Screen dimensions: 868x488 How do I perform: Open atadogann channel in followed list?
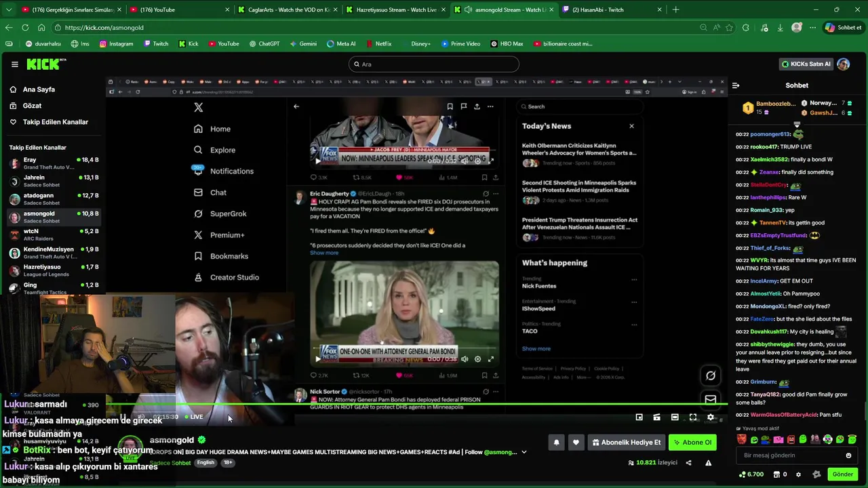[x=54, y=199]
